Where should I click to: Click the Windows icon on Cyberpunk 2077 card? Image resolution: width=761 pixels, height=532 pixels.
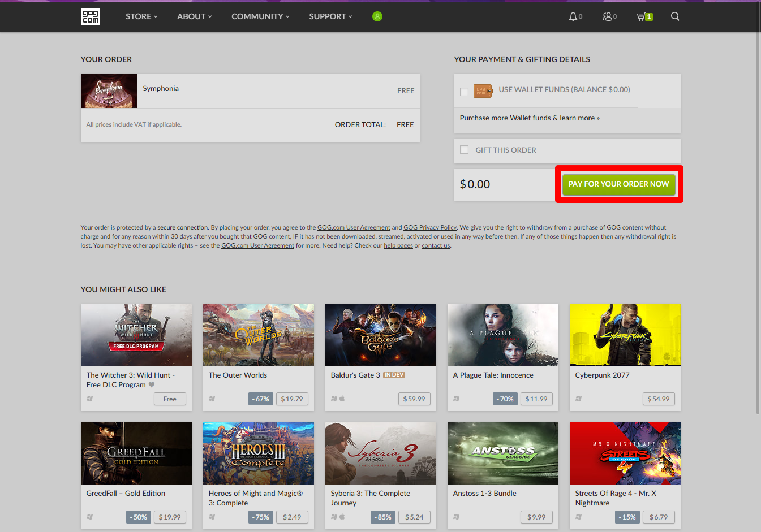[578, 399]
